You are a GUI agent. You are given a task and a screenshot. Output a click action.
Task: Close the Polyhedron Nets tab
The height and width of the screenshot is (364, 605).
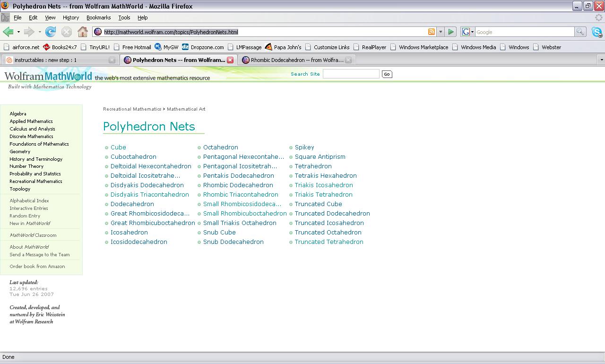[x=230, y=60]
